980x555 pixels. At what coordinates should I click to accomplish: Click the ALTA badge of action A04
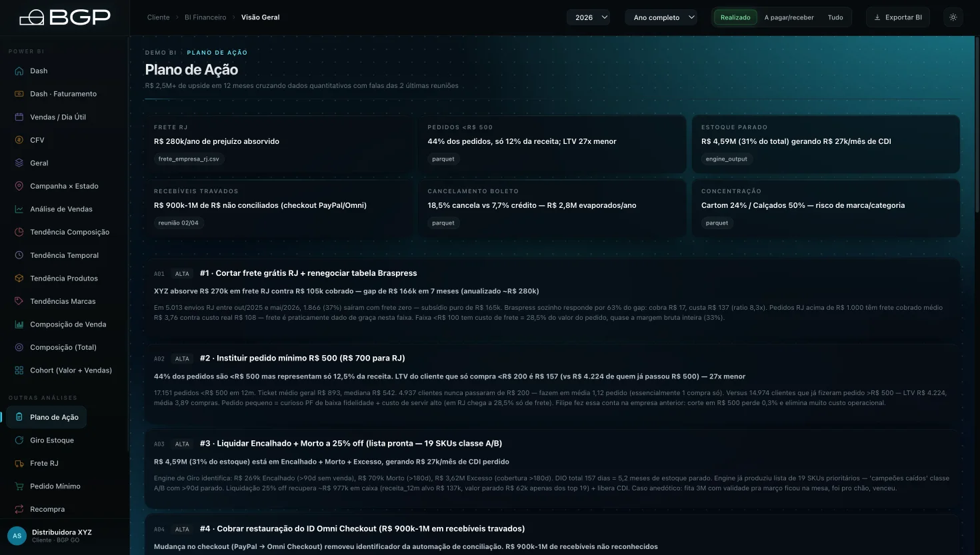tap(182, 530)
